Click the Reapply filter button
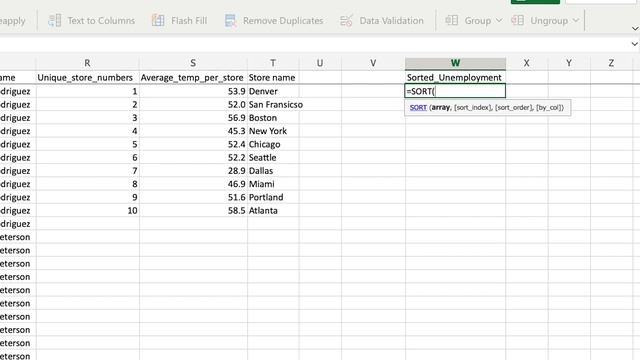The width and height of the screenshot is (640, 360). click(13, 20)
